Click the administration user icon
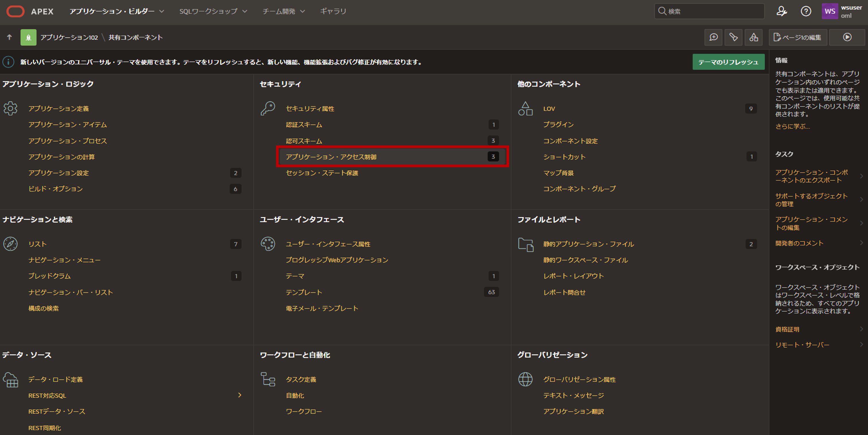 (781, 11)
